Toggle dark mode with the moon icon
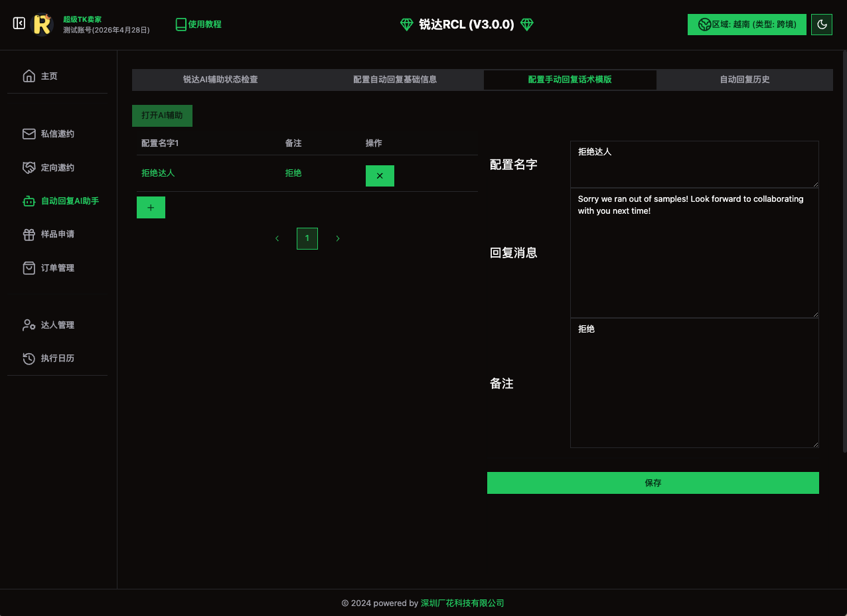Screen dimensions: 847x616 (822, 25)
